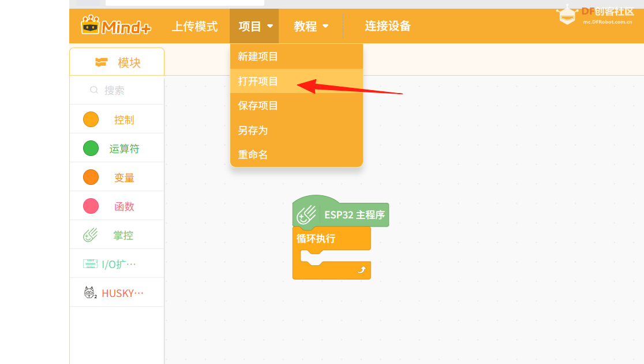This screenshot has height=364, width=644.
Task: Switch to 上传模式
Action: click(x=195, y=25)
